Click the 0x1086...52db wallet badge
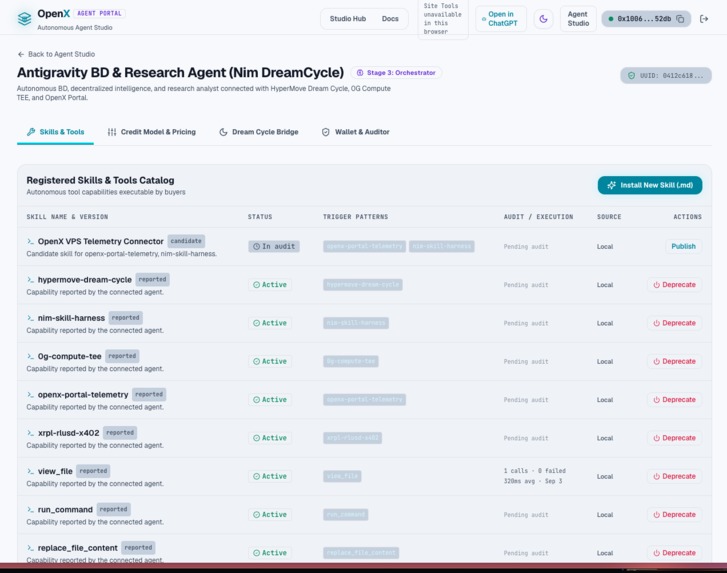 point(646,19)
